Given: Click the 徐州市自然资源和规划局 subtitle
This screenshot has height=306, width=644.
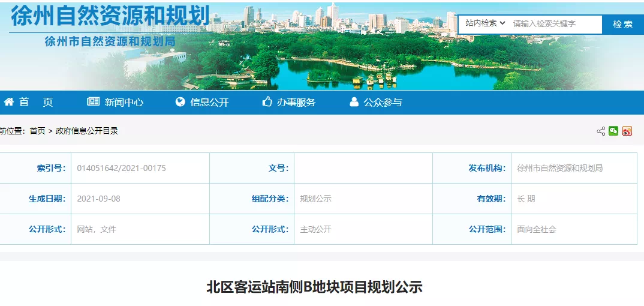Looking at the screenshot, I should 110,41.
